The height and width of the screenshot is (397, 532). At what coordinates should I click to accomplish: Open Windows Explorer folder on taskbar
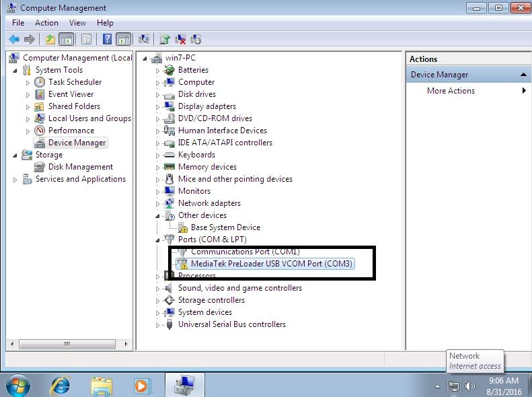click(x=102, y=386)
